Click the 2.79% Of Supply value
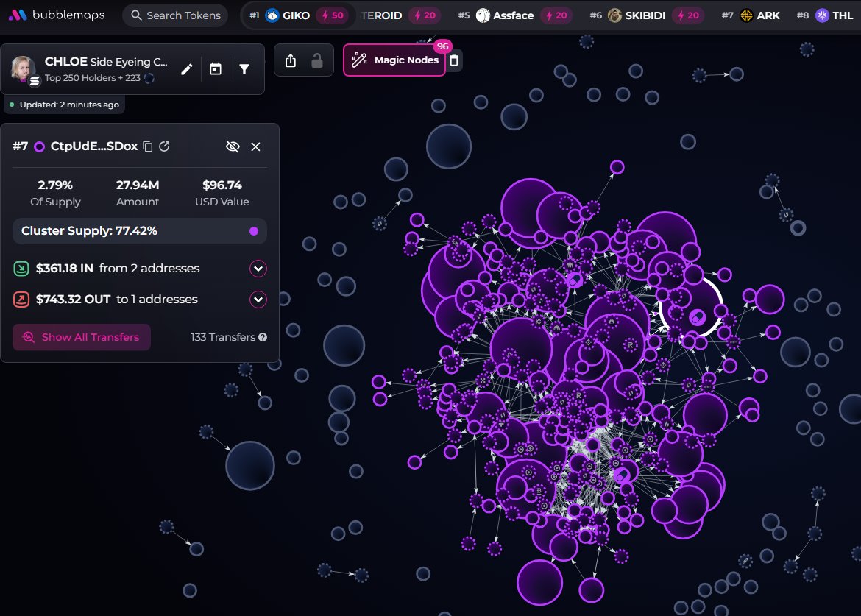The height and width of the screenshot is (616, 861). (x=55, y=185)
